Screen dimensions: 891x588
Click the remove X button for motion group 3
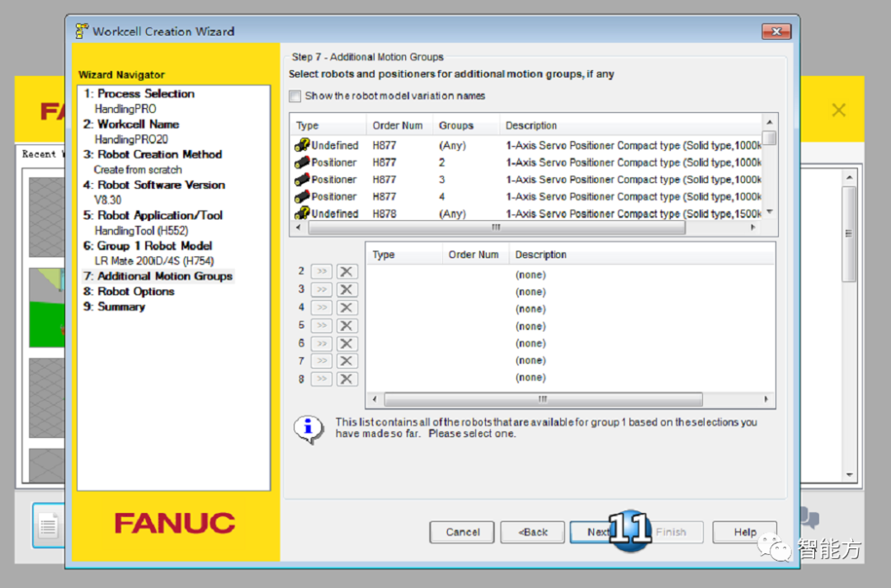346,289
